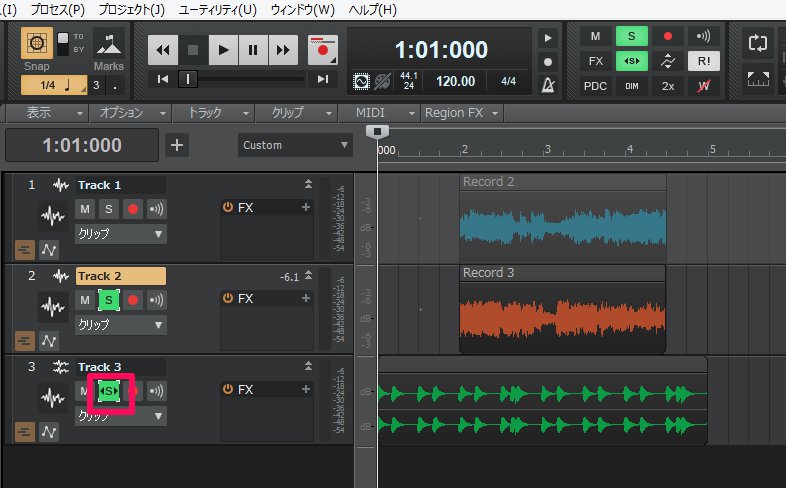
Task: Open the 表示 dropdown in track view
Action: coord(47,113)
